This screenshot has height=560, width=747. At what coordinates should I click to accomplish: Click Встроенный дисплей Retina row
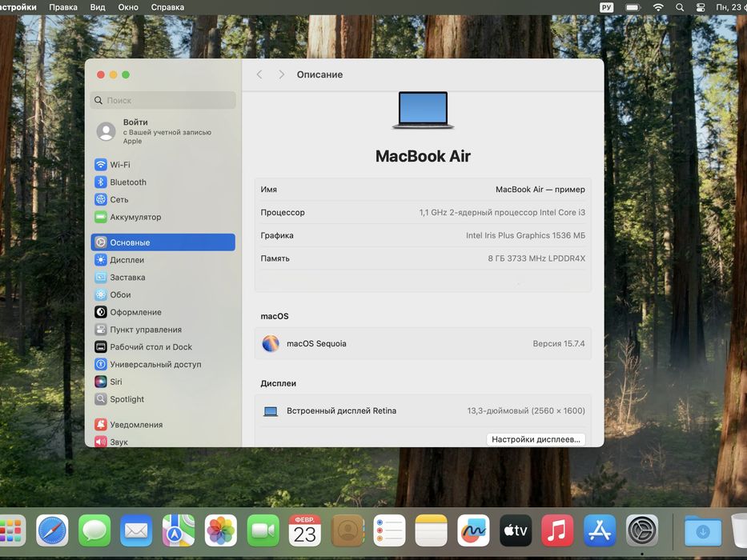(x=423, y=410)
